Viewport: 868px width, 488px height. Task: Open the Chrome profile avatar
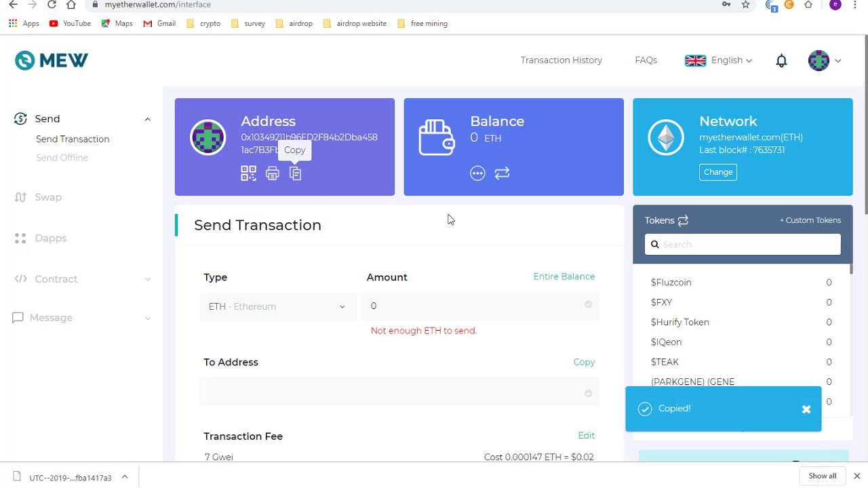tap(835, 5)
